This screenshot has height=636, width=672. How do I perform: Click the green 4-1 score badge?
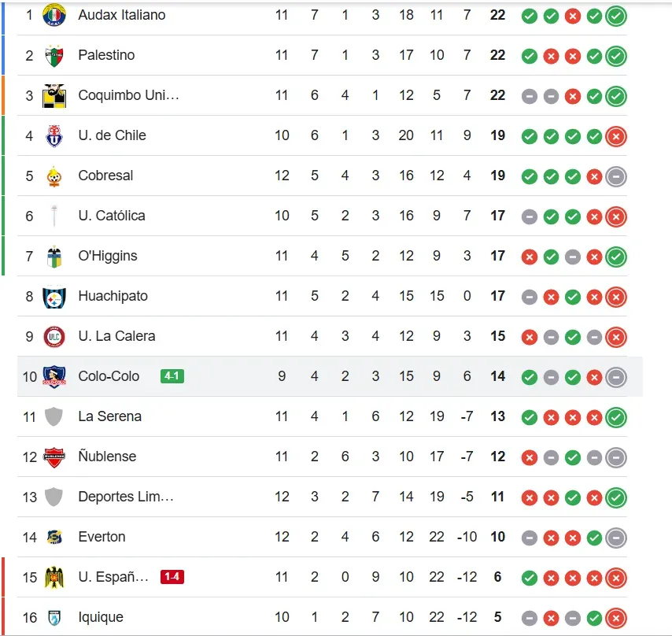click(172, 376)
